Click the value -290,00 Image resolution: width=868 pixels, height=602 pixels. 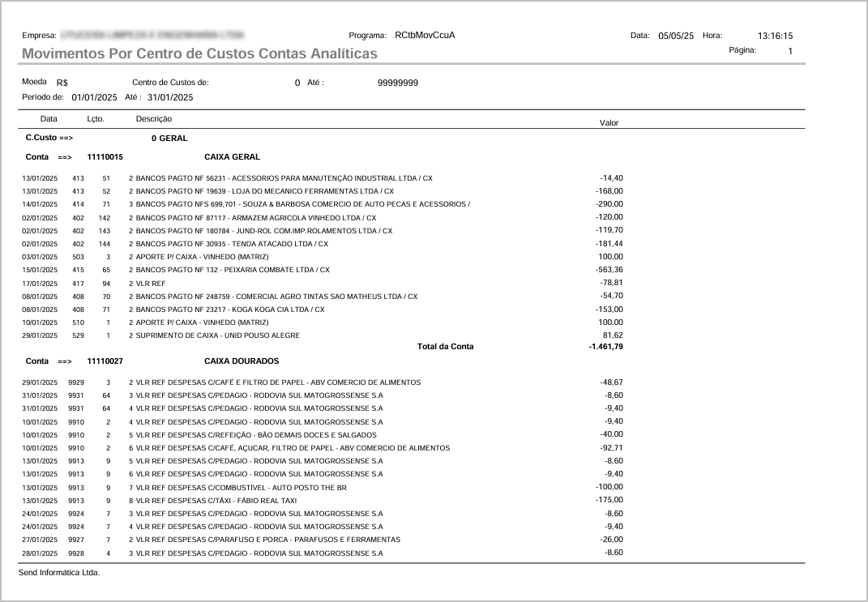pyautogui.click(x=609, y=204)
